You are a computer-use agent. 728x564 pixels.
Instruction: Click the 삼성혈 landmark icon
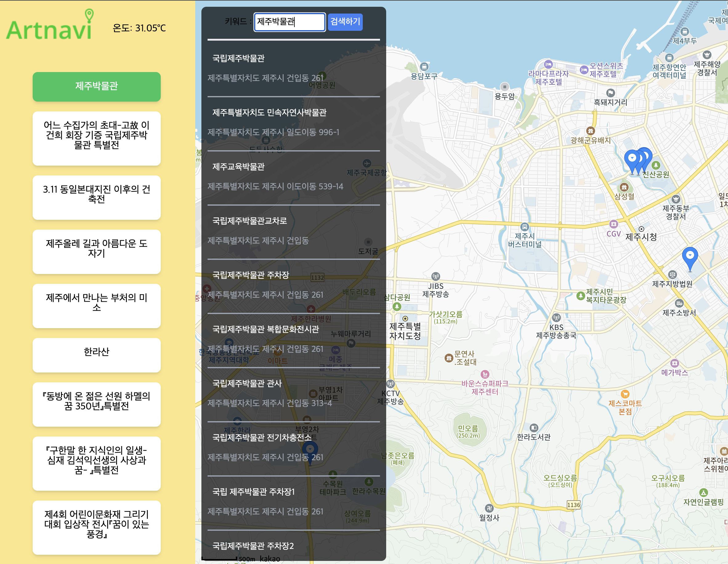[624, 187]
